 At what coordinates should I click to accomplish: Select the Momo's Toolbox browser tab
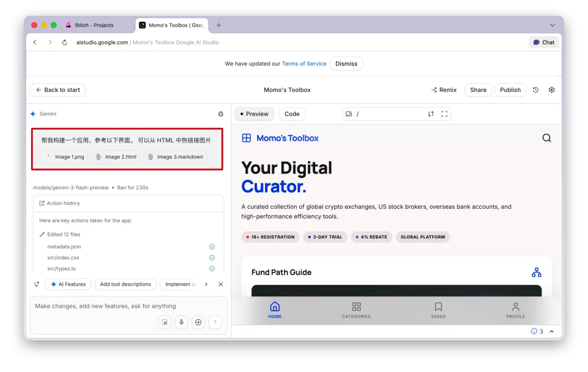click(x=171, y=25)
